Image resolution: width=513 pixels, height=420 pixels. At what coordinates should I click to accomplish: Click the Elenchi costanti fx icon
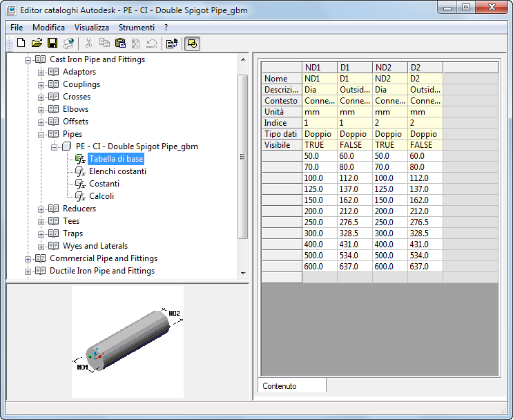pos(81,172)
